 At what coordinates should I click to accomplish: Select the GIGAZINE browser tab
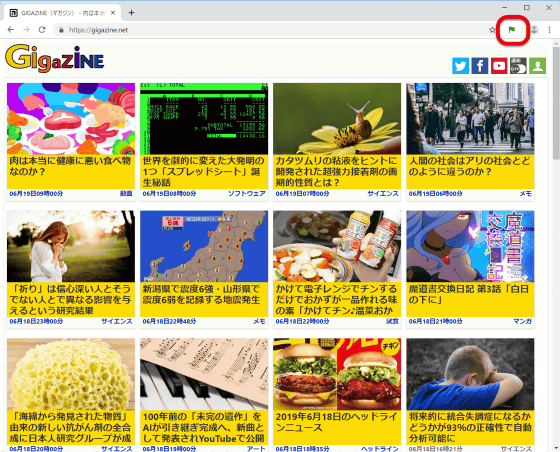[63, 13]
